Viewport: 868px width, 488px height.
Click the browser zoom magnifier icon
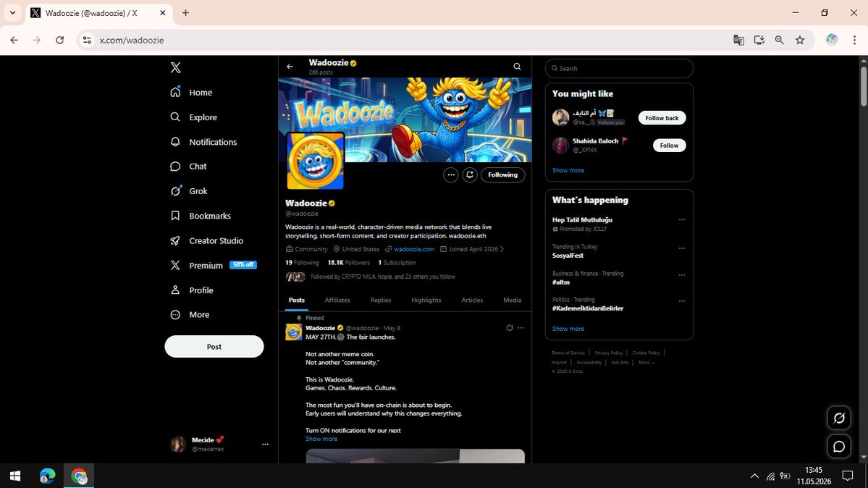coord(780,40)
